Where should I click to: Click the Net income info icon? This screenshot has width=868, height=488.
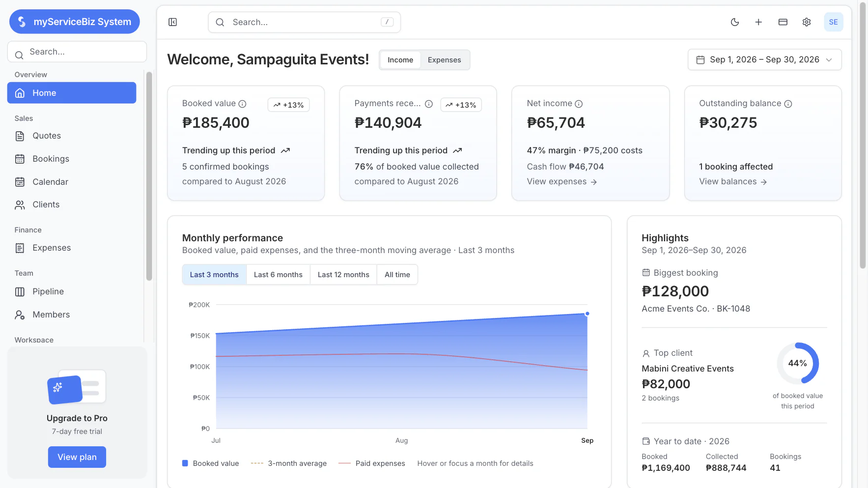click(579, 104)
